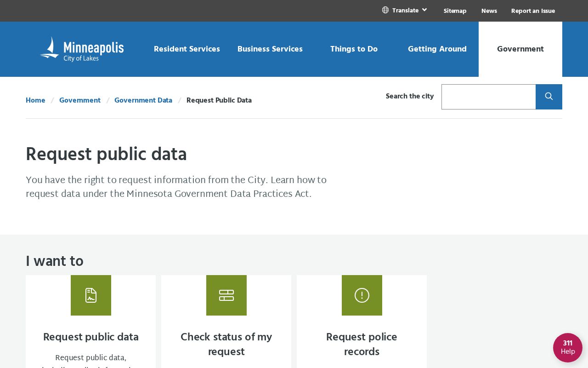This screenshot has height=368, width=588.
Task: Expand the Translate language dropdown
Action: 405,10
